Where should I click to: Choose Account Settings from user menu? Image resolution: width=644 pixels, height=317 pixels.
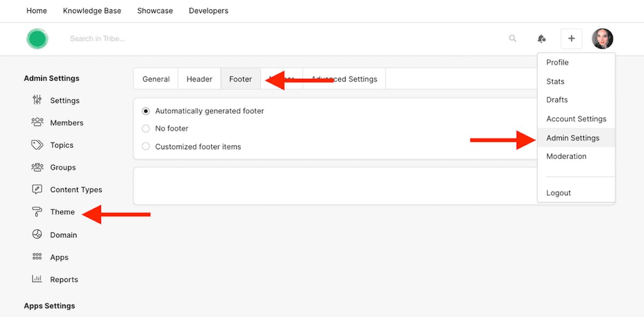coord(576,119)
